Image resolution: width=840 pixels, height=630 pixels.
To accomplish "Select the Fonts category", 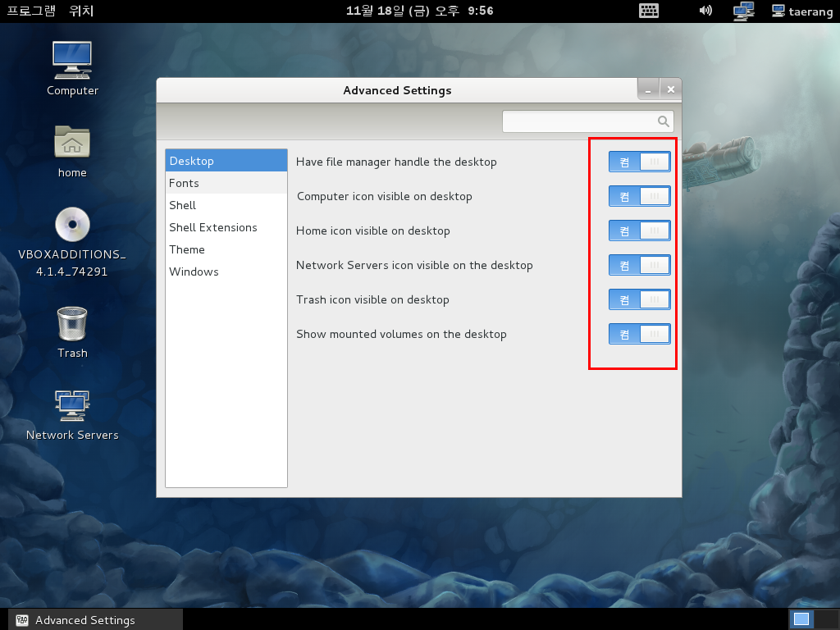I will pyautogui.click(x=226, y=183).
